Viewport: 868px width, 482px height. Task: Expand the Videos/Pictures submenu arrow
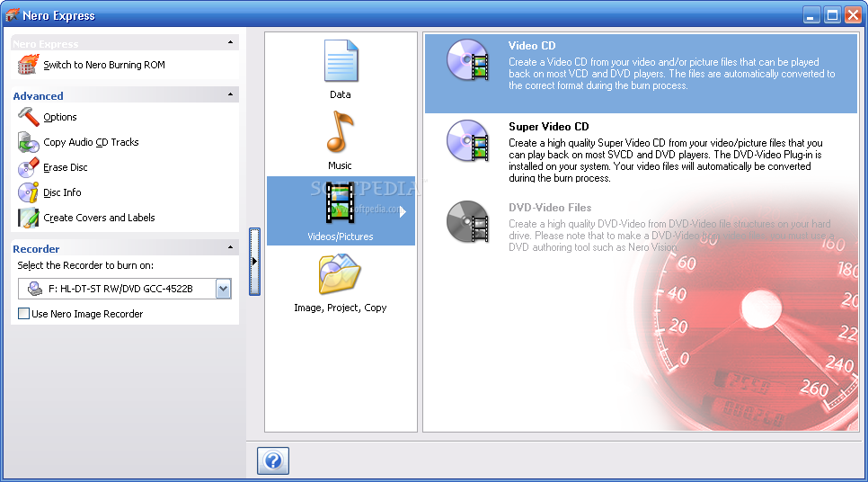(x=403, y=211)
